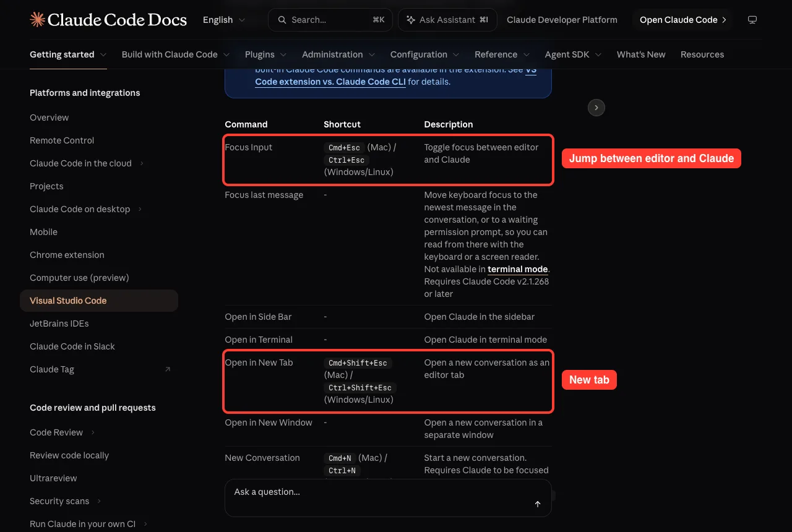Go to Chrome extension page
This screenshot has height=532, width=792.
67,255
